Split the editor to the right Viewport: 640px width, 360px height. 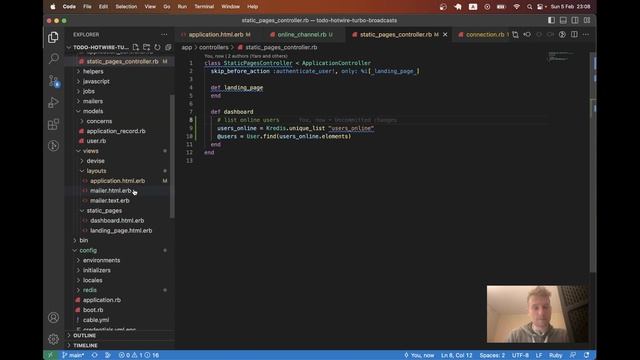point(574,35)
